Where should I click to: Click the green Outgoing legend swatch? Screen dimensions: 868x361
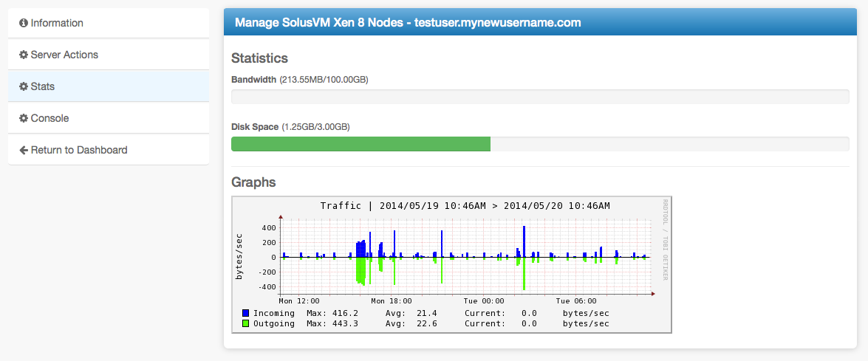click(x=245, y=323)
